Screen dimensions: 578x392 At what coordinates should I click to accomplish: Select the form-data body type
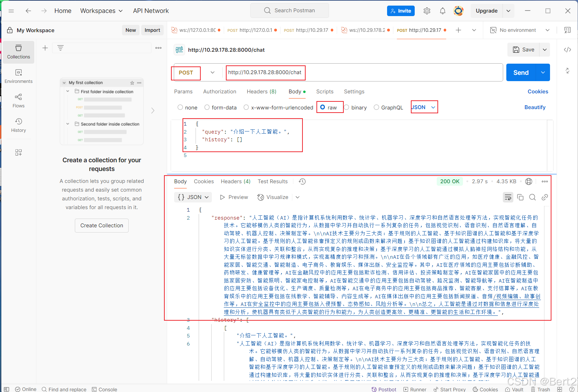207,107
